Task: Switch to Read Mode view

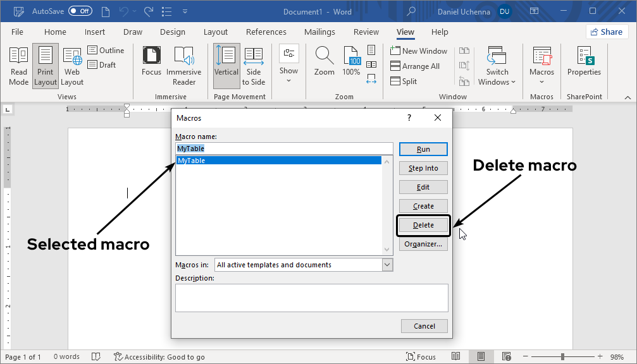Action: click(x=18, y=65)
